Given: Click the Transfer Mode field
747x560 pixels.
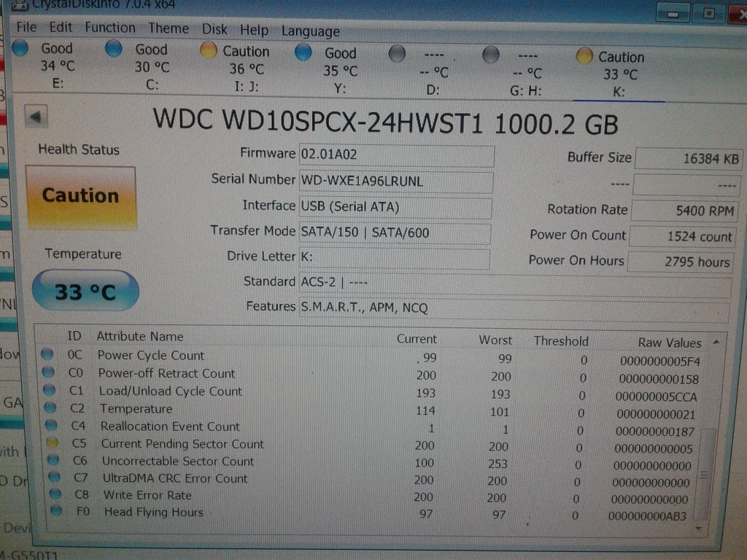Looking at the screenshot, I should click(395, 233).
